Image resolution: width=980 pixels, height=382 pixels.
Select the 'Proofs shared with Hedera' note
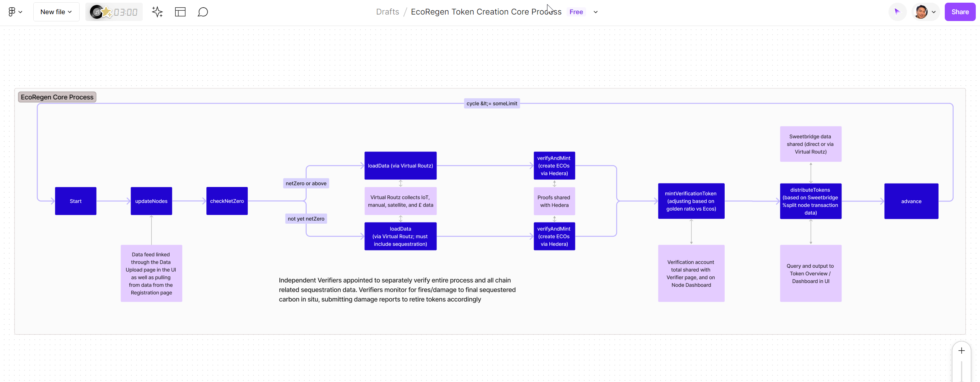coord(554,201)
